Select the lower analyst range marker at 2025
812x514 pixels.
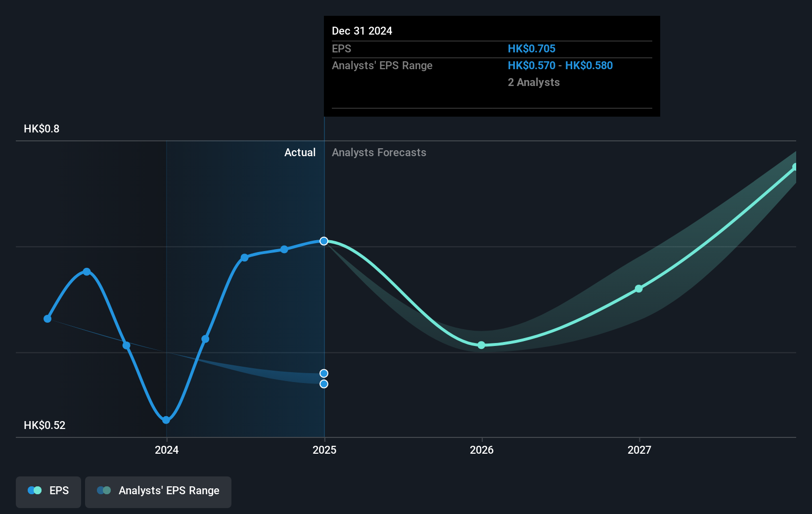(x=324, y=384)
